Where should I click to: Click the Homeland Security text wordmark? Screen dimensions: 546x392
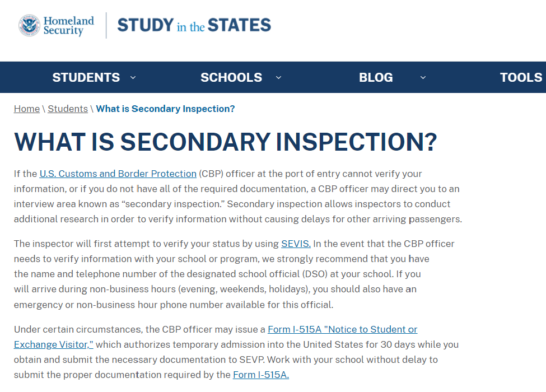[68, 25]
